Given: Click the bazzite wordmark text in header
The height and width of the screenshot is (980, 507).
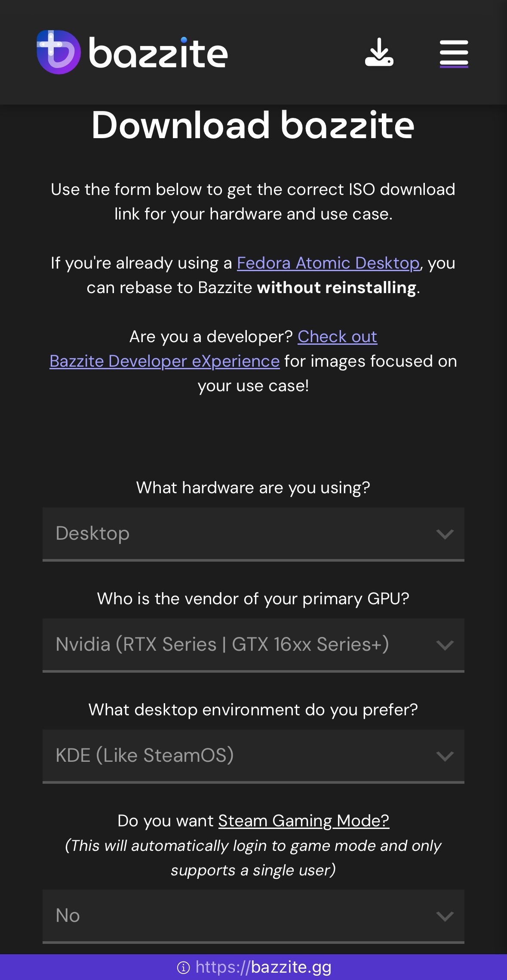Looking at the screenshot, I should [158, 53].
